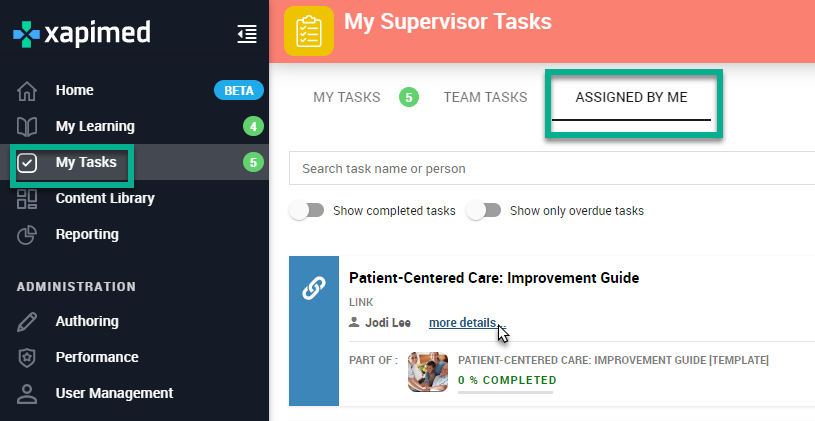Switch to the MY TASKS tab
The height and width of the screenshot is (421, 815).
click(347, 97)
